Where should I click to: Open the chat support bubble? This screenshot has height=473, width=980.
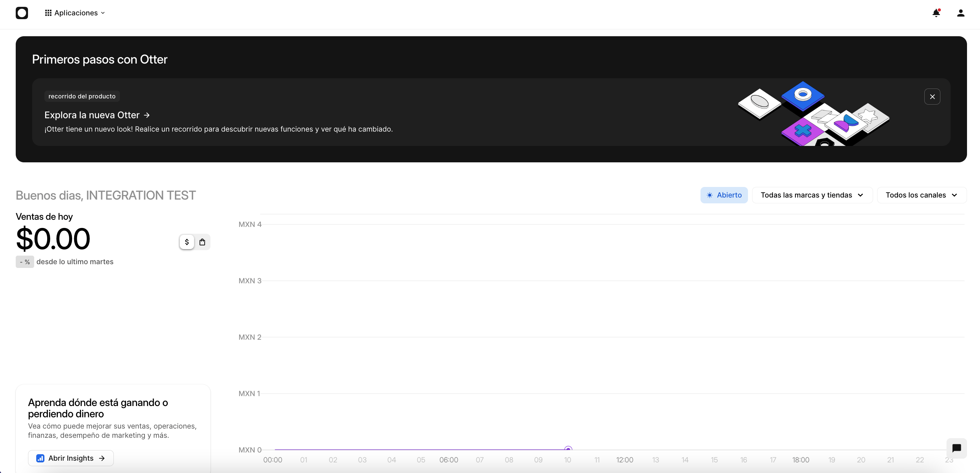(x=957, y=448)
